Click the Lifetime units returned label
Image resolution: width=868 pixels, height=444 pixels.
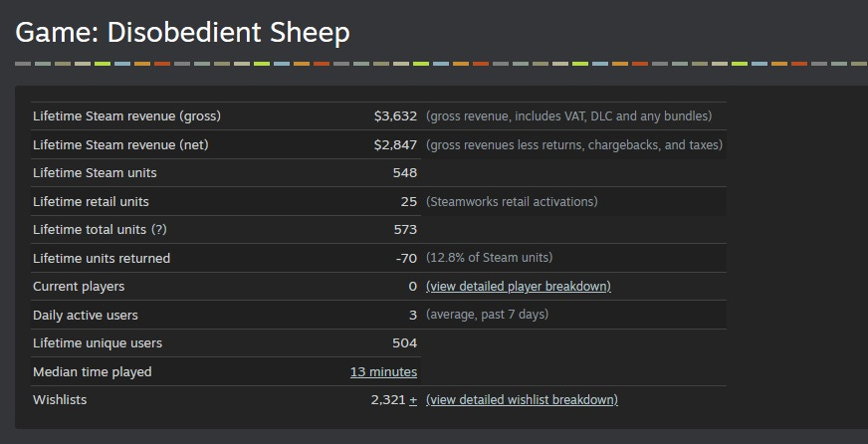(x=102, y=259)
